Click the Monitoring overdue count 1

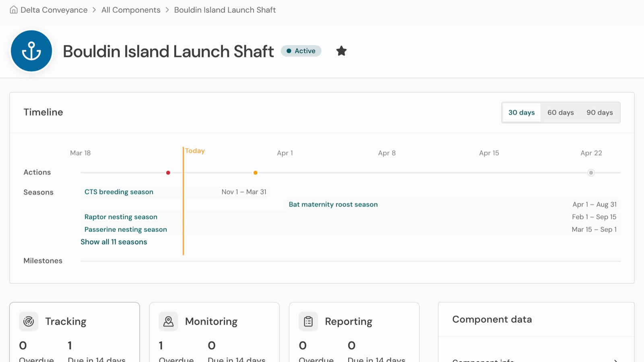coord(161,345)
